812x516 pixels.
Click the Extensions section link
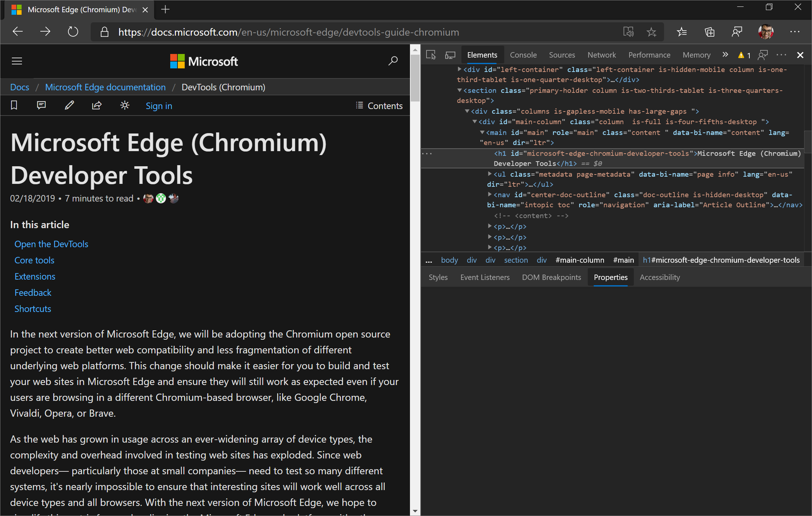pyautogui.click(x=36, y=276)
